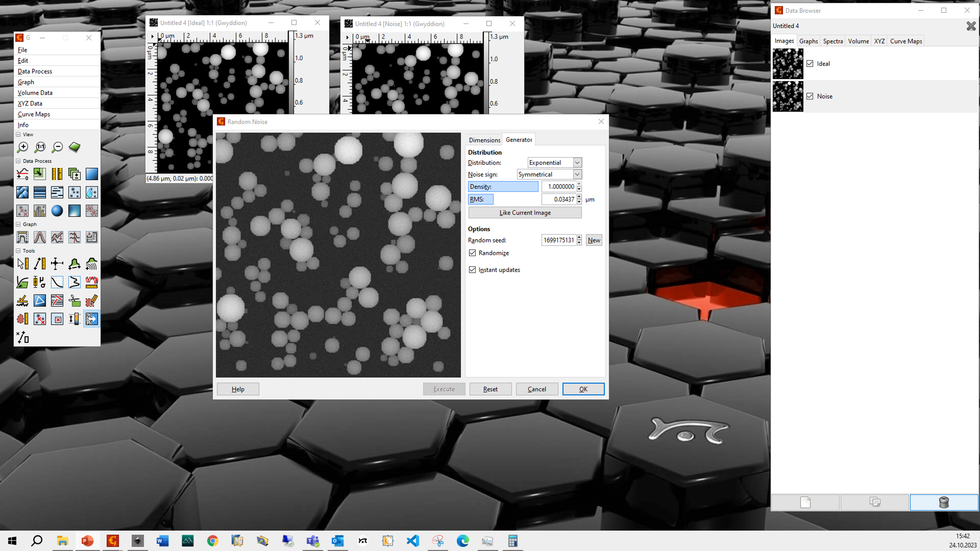
Task: Click the Zoom out magnifier icon
Action: 57,147
